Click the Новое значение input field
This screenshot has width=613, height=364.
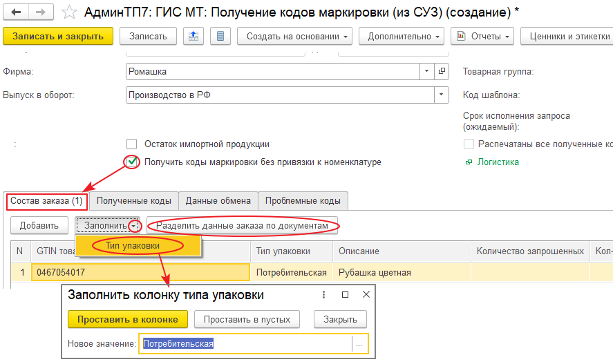246,343
